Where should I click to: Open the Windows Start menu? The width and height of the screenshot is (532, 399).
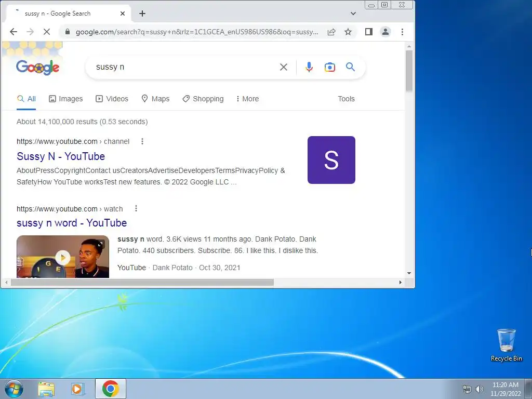(x=14, y=389)
